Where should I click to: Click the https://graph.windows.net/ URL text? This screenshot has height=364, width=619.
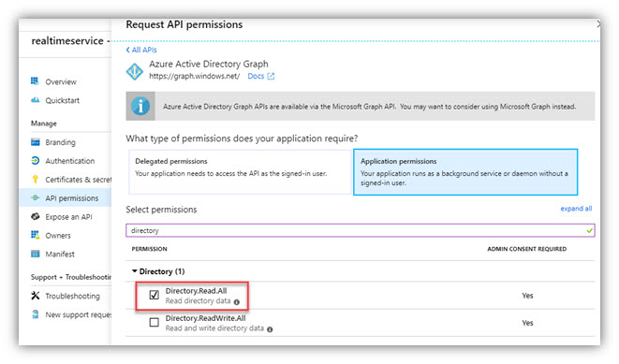pos(194,76)
